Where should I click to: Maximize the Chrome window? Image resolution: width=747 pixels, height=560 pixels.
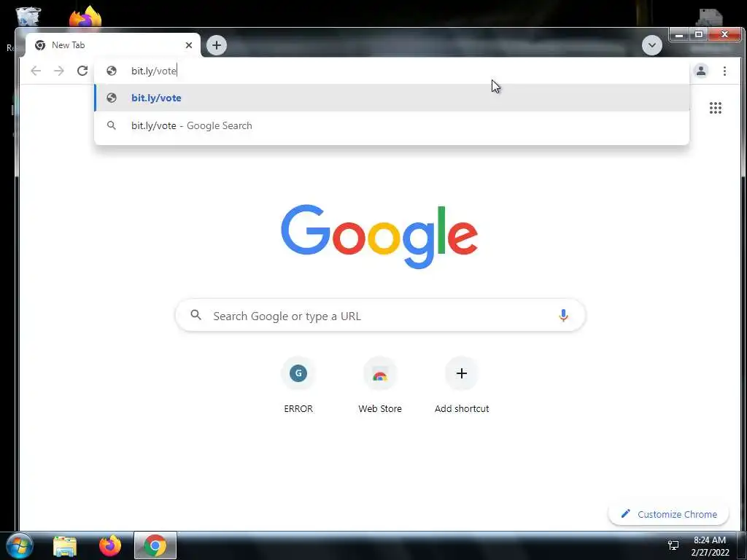pyautogui.click(x=699, y=34)
